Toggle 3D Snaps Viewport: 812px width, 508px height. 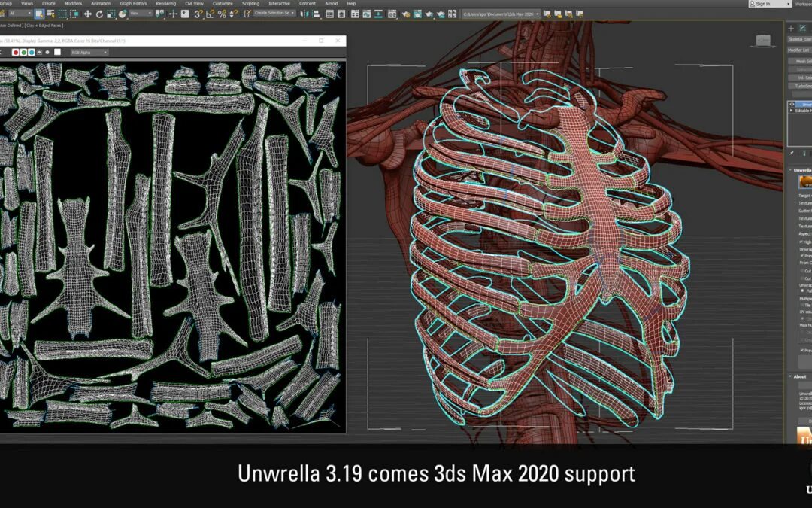198,14
